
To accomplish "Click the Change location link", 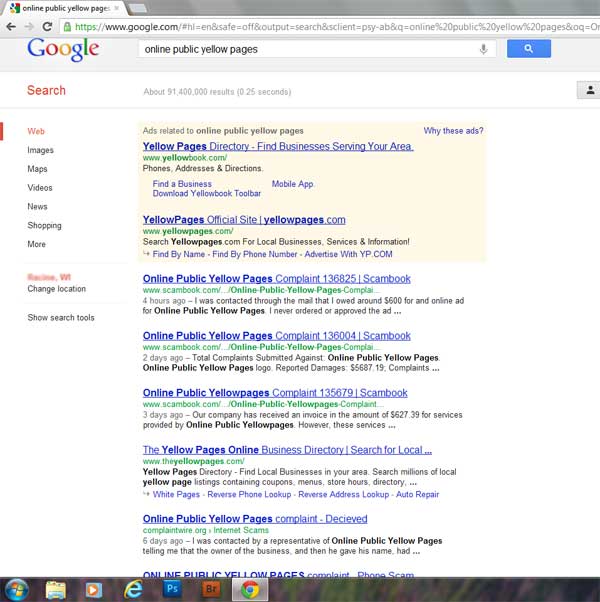I will (56, 289).
